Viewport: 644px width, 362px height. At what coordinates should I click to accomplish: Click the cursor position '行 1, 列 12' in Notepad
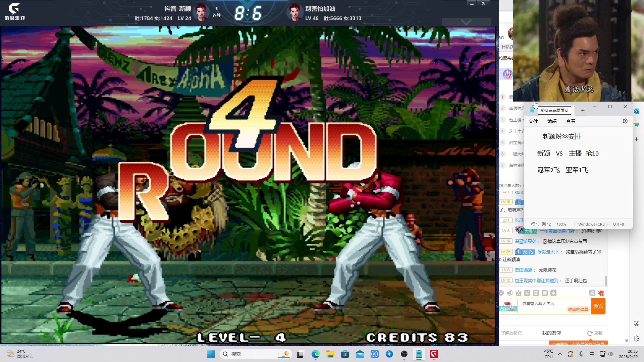click(541, 224)
